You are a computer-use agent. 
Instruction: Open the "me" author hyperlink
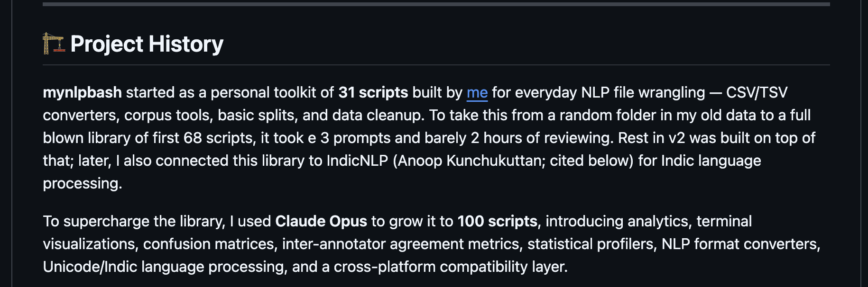477,92
